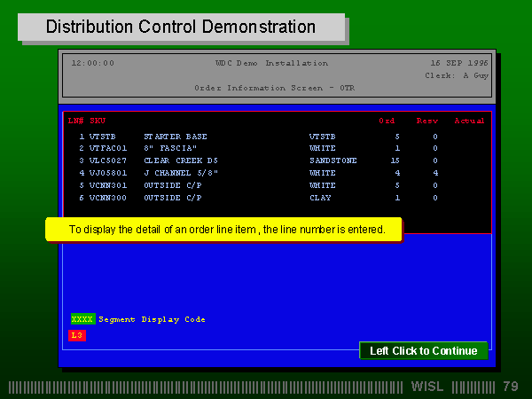
Task: Click the XXXX segment code box
Action: [x=82, y=319]
